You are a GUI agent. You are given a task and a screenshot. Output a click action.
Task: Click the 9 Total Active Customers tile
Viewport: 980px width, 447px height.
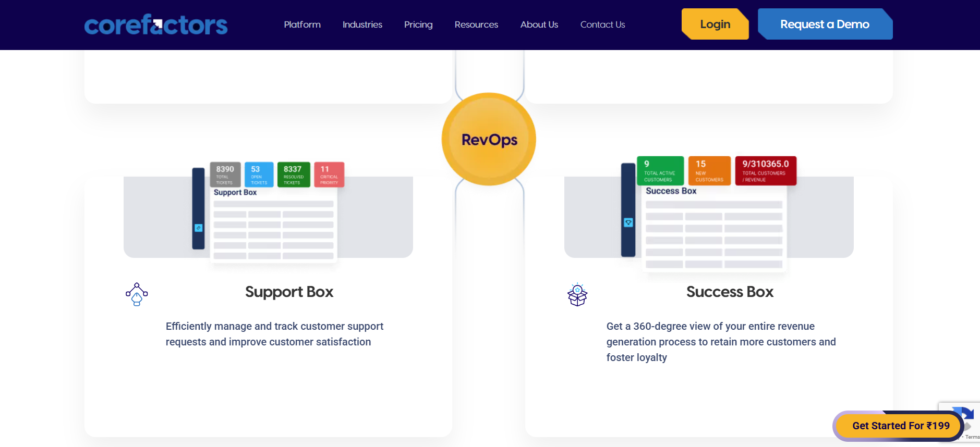(660, 170)
